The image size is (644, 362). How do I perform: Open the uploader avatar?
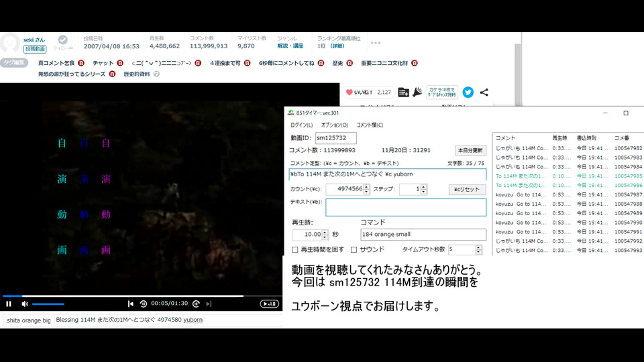(x=10, y=43)
